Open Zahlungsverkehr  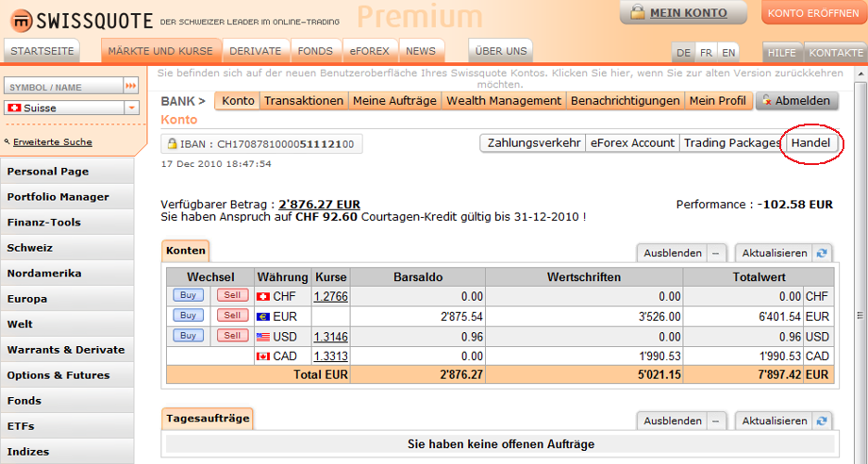[534, 143]
